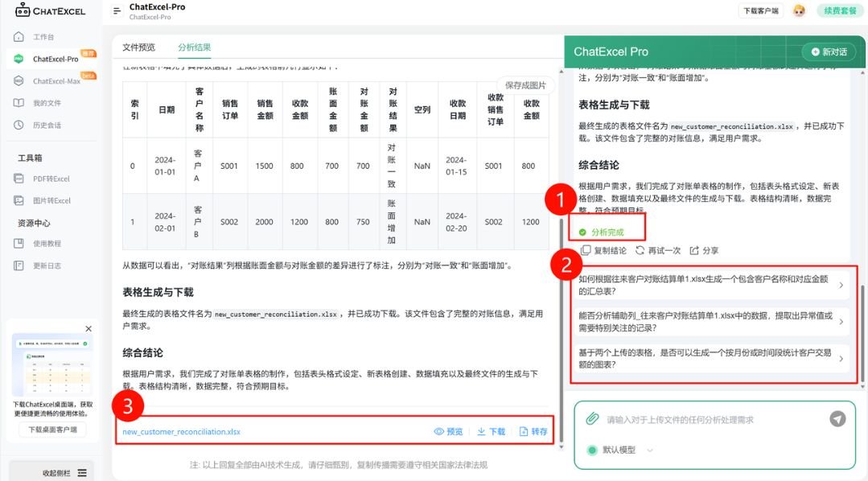Click 再试一次 to retry the analysis
The image size is (868, 481).
(x=658, y=251)
